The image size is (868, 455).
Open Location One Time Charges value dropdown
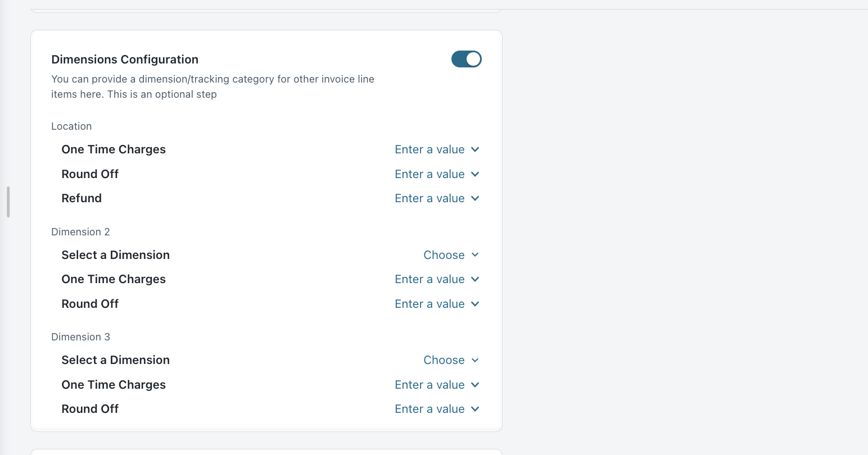click(430, 149)
